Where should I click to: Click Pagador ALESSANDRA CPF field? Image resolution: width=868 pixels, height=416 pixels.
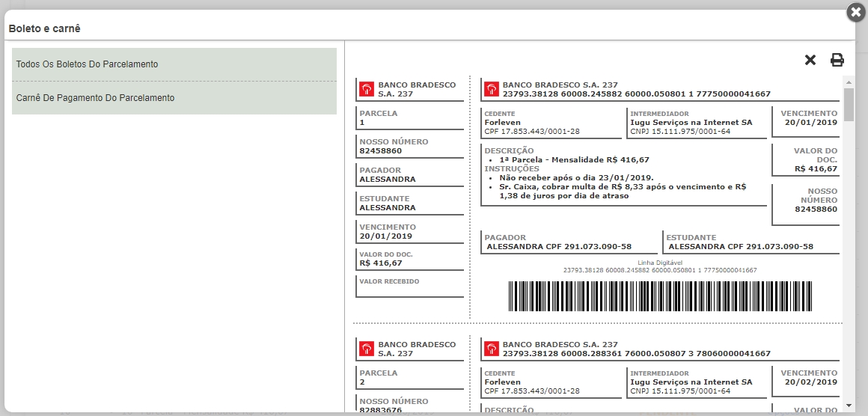click(569, 242)
